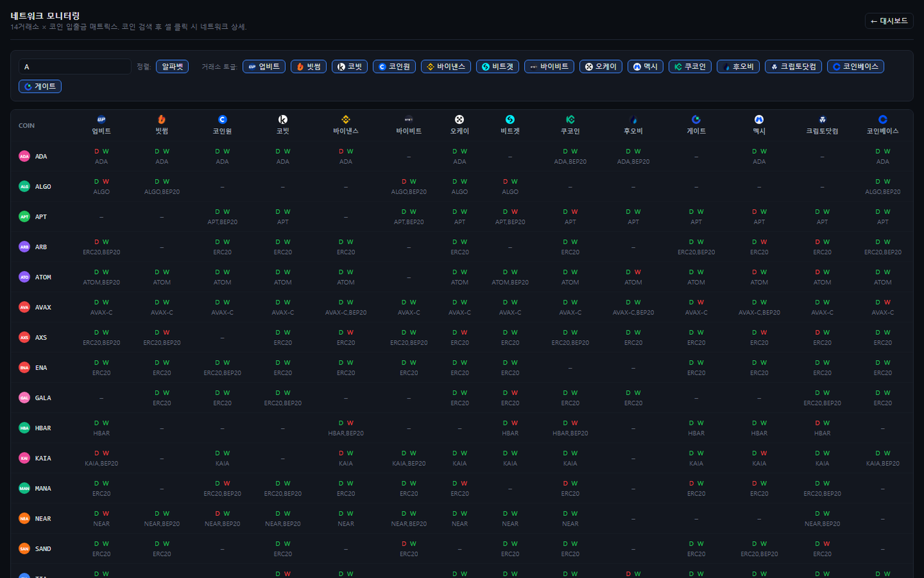Image resolution: width=924 pixels, height=578 pixels.
Task: Click the 코빗 logo icon in the column header
Action: [x=283, y=120]
